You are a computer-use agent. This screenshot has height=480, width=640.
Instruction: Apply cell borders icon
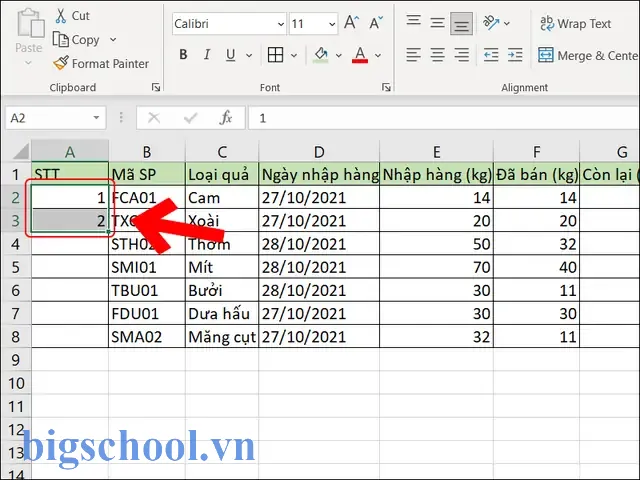pos(276,54)
